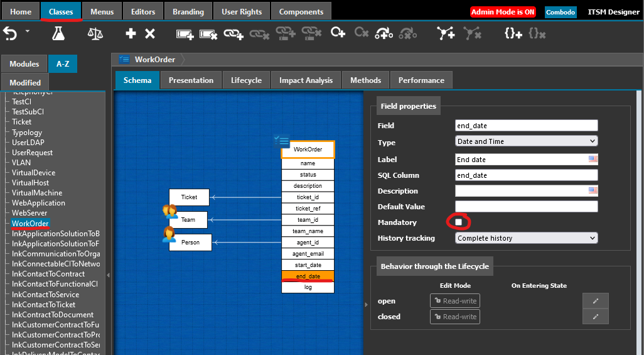Open the History tracking dropdown

[526, 238]
